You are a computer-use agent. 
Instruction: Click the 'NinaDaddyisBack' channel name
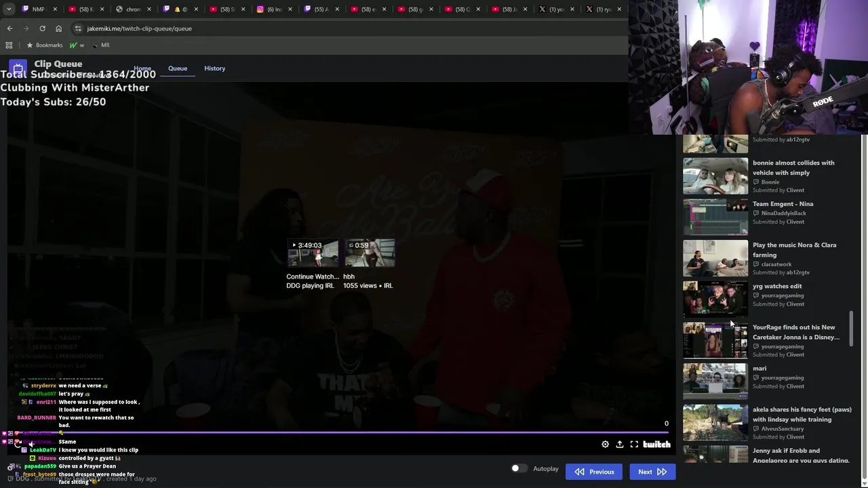pos(783,213)
